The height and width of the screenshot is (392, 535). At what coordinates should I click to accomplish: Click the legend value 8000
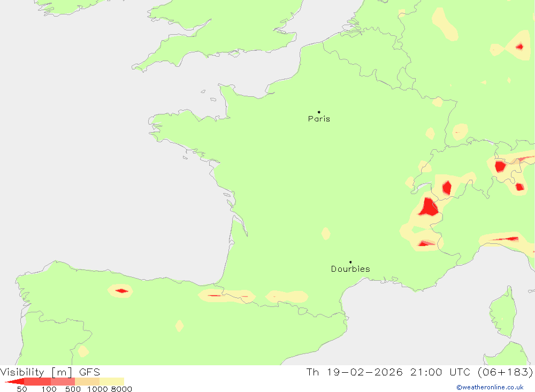point(121,389)
